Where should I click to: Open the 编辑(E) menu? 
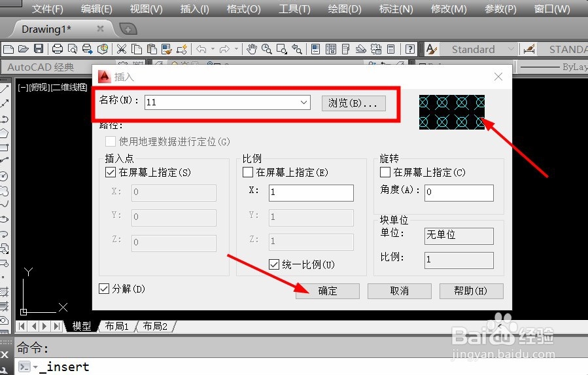point(96,9)
